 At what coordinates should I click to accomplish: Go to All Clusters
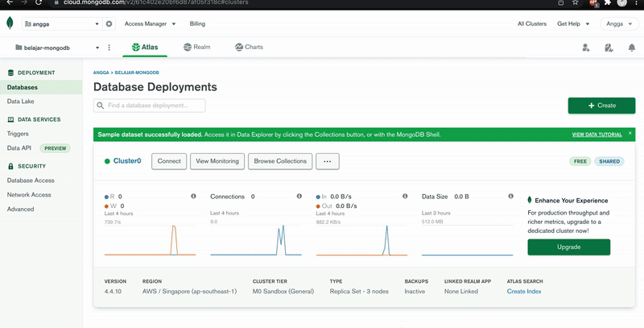[x=532, y=24]
